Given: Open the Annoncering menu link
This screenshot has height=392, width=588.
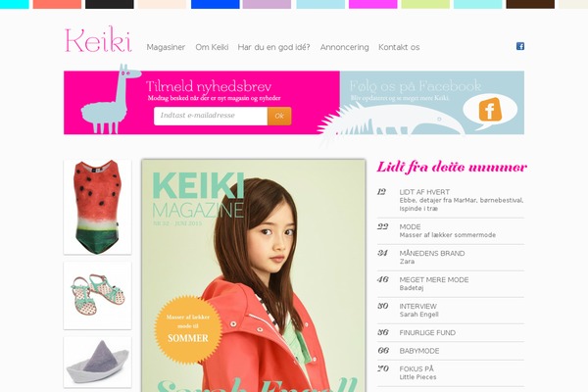Looking at the screenshot, I should click(x=344, y=47).
